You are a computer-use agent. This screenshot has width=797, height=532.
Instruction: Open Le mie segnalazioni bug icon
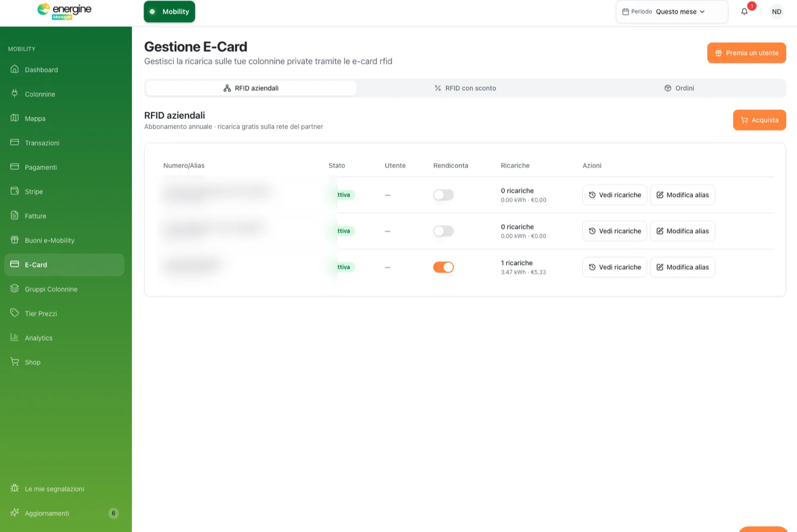click(15, 488)
